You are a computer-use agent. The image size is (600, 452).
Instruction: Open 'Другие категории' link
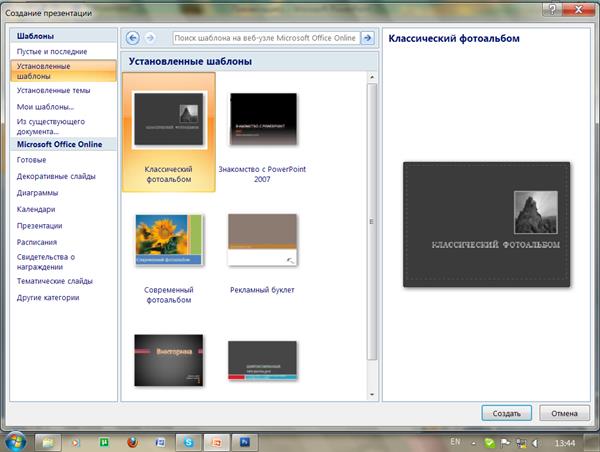[x=48, y=298]
